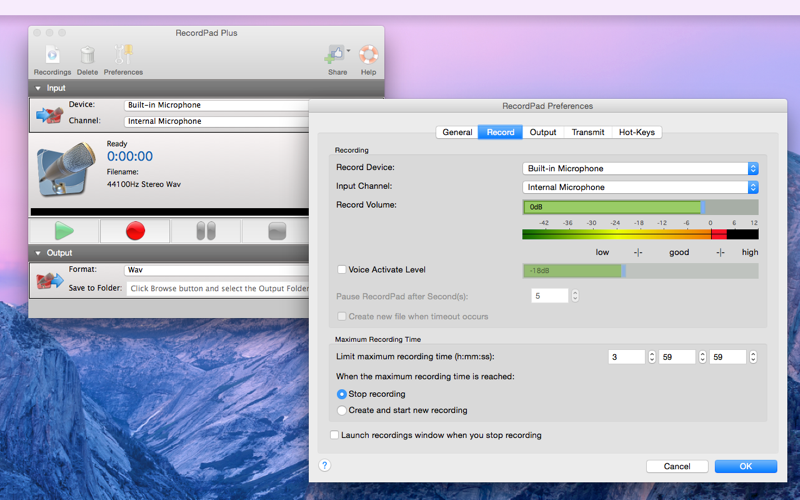The height and width of the screenshot is (500, 800).
Task: Select the Stop recording radio button
Action: (x=342, y=394)
